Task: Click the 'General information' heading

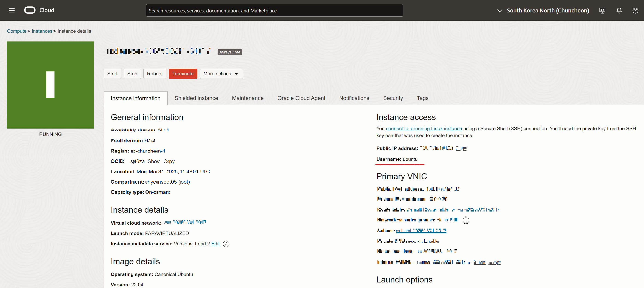Action: (x=147, y=117)
